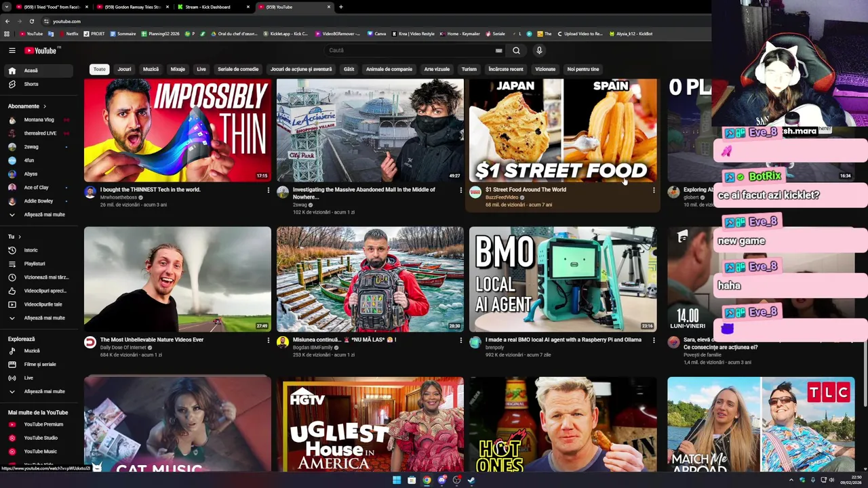Screen dimensions: 868x488
Task: Open BuzzFeedVideo channel name link
Action: (501, 197)
